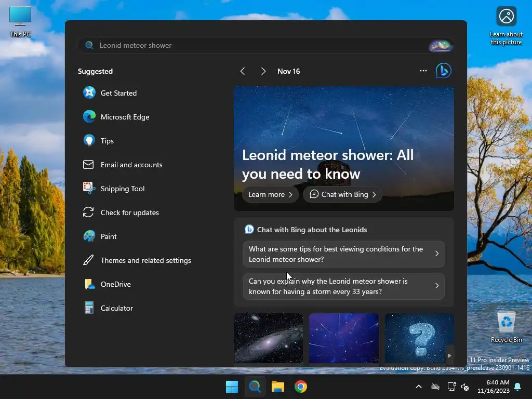This screenshot has width=532, height=399.
Task: Open the question mark thumbnail
Action: click(419, 338)
